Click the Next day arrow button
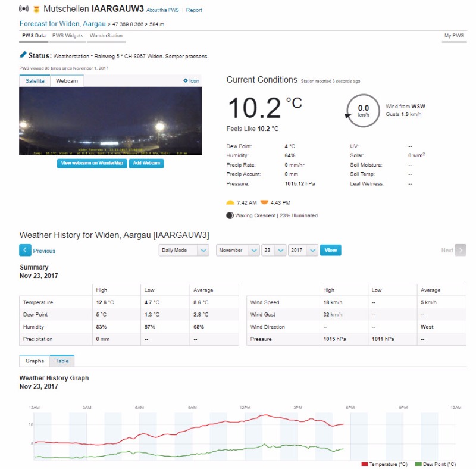This screenshot has width=476, height=469. pyautogui.click(x=460, y=251)
